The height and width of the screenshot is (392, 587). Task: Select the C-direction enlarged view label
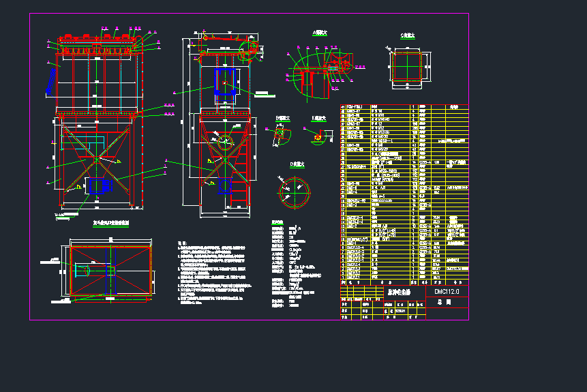(x=408, y=35)
